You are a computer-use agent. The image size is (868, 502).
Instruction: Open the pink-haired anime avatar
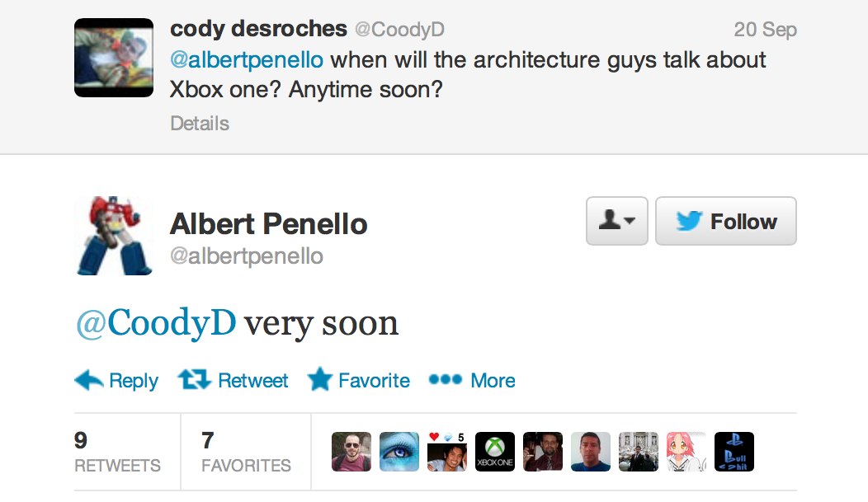[x=686, y=452]
